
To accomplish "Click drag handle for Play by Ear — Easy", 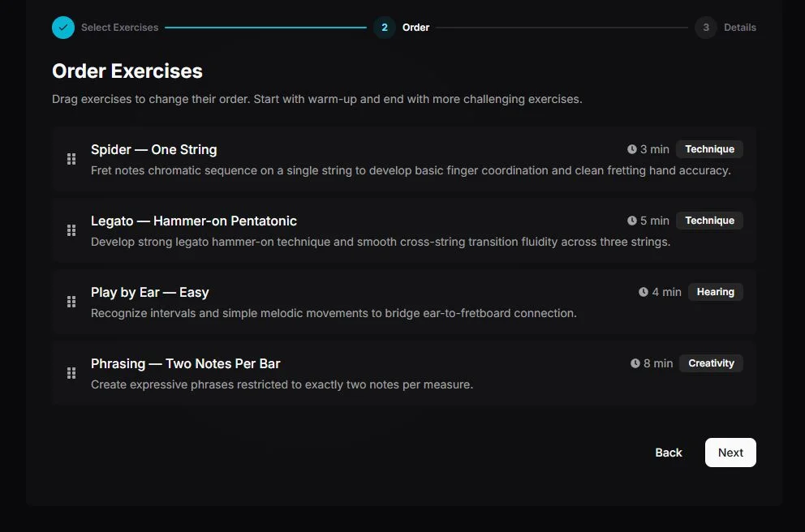I will tap(71, 302).
